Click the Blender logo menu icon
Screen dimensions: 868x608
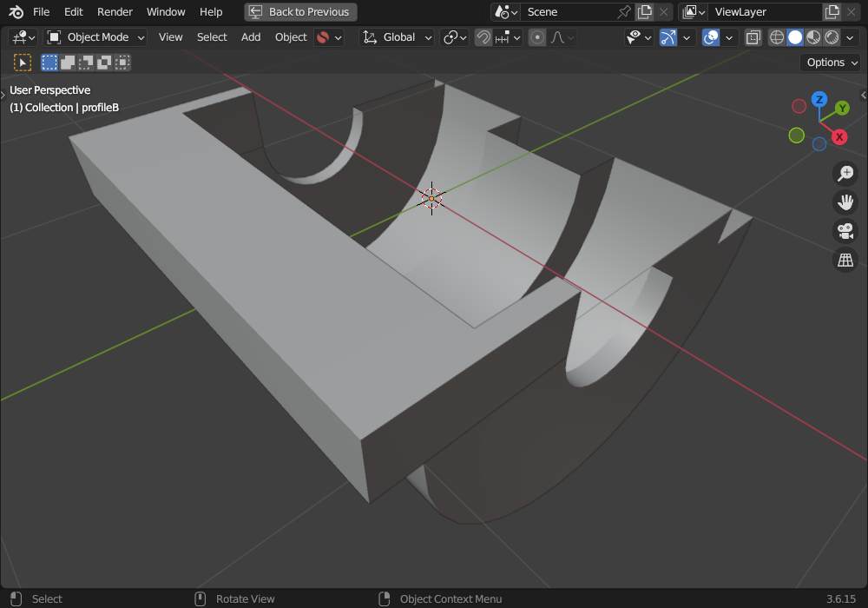[x=16, y=11]
